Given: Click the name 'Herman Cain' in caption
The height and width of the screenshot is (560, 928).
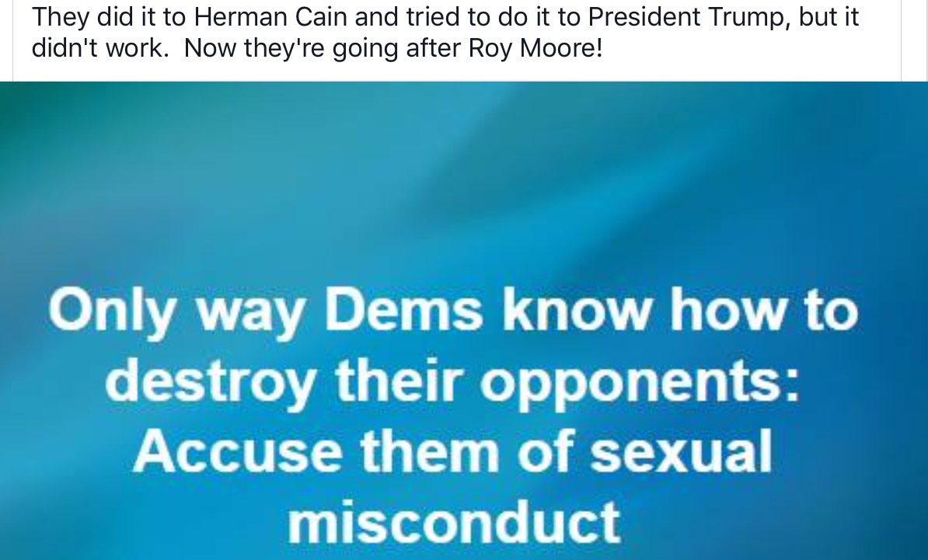Looking at the screenshot, I should pos(272,18).
